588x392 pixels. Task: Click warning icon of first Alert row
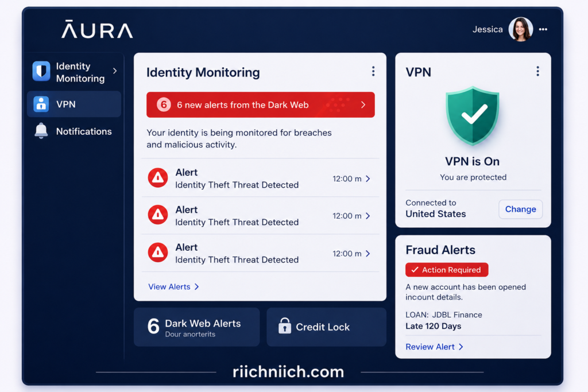158,178
